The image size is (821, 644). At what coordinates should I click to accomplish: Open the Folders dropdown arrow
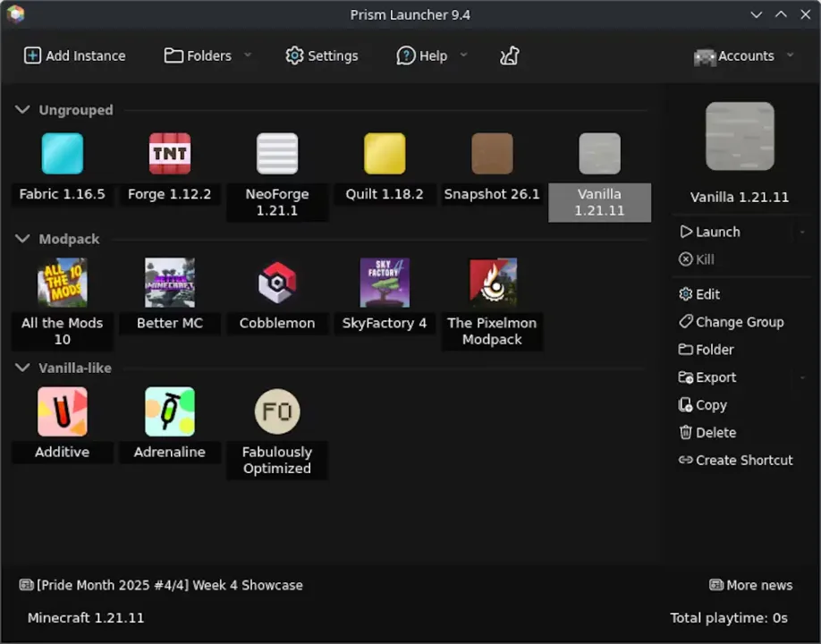(x=246, y=55)
